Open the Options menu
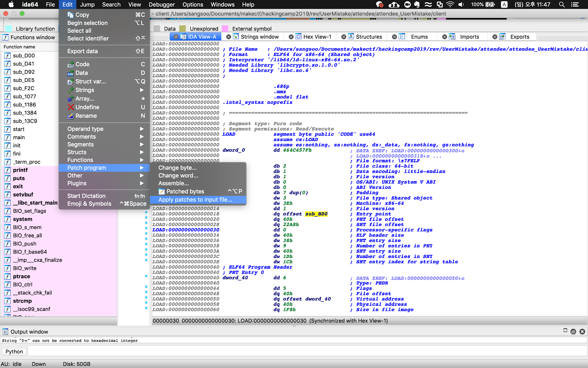This screenshot has height=368, width=588. (193, 4)
